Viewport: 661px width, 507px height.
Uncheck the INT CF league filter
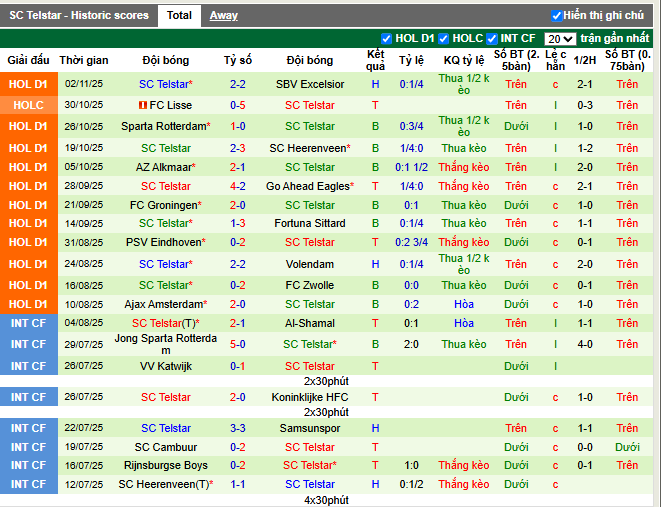pos(492,39)
